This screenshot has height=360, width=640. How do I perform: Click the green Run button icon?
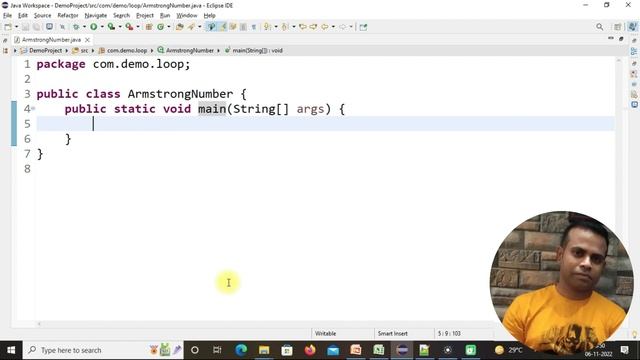pos(93,27)
